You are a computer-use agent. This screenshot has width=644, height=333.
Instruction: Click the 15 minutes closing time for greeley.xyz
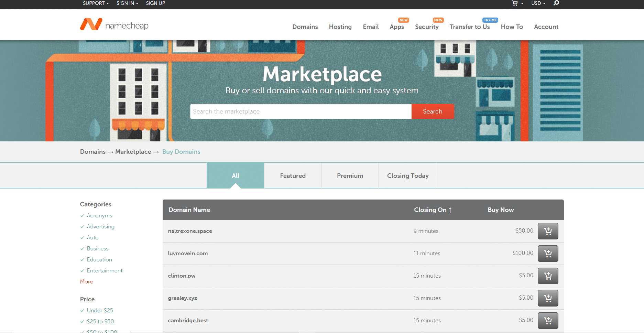coord(427,298)
